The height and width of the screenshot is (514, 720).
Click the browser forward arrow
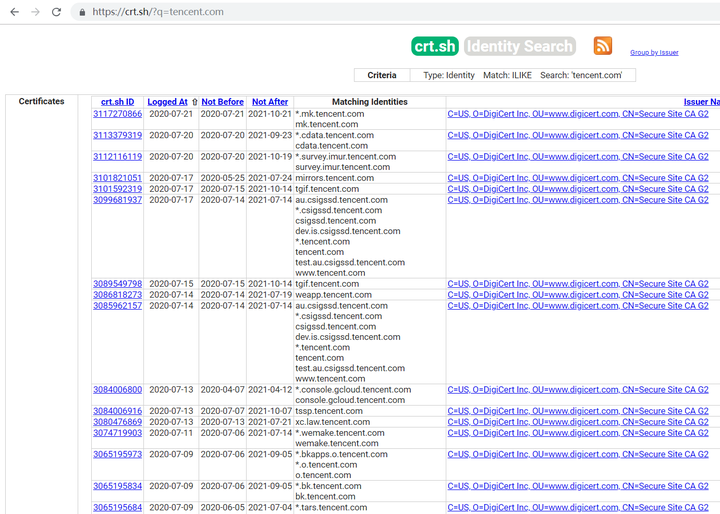pyautogui.click(x=35, y=12)
